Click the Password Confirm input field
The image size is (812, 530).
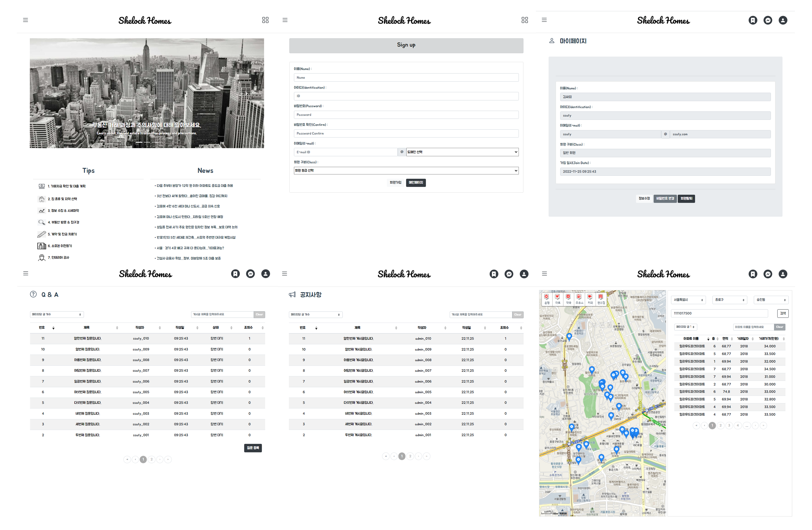click(406, 134)
